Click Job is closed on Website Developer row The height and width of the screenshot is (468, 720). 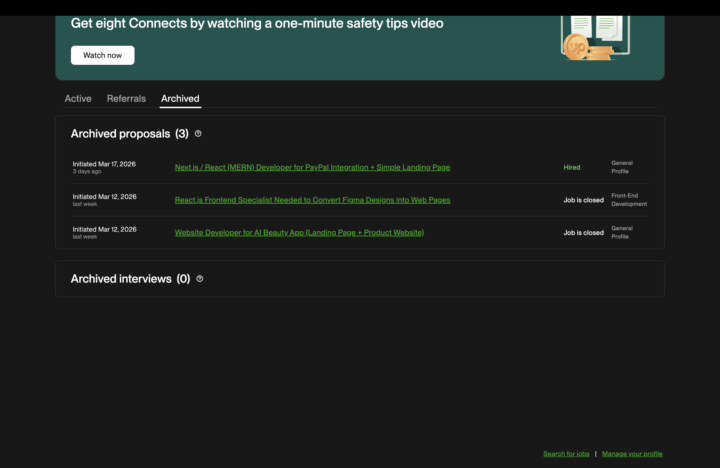tap(583, 233)
